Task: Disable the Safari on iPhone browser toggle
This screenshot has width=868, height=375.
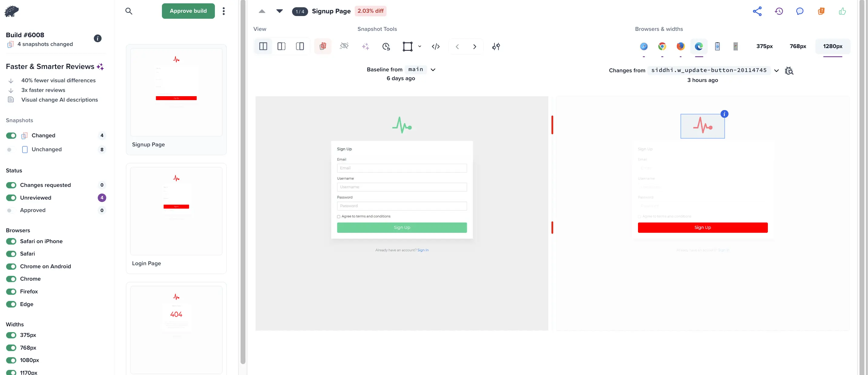Action: pyautogui.click(x=11, y=241)
